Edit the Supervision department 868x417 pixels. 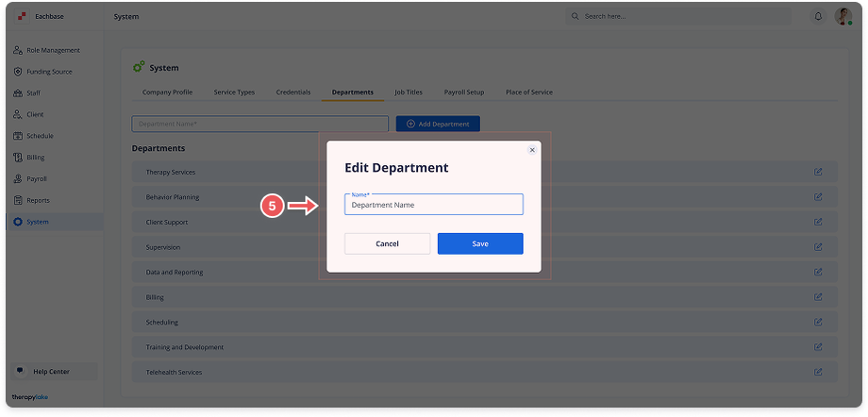pos(818,247)
